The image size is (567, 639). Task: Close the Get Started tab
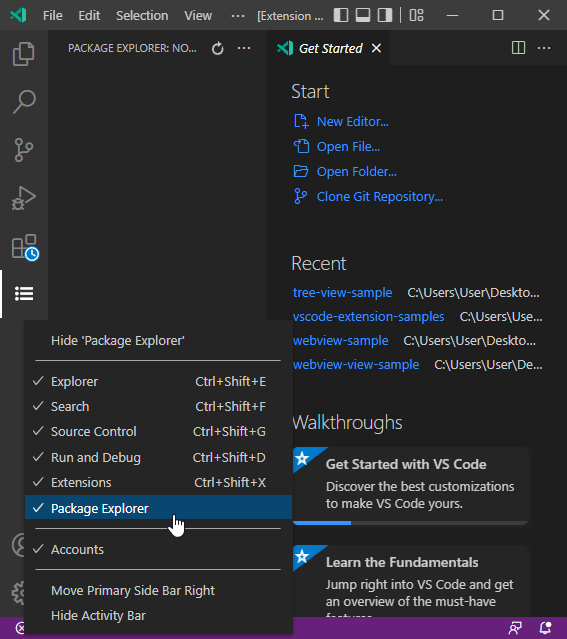(x=377, y=48)
